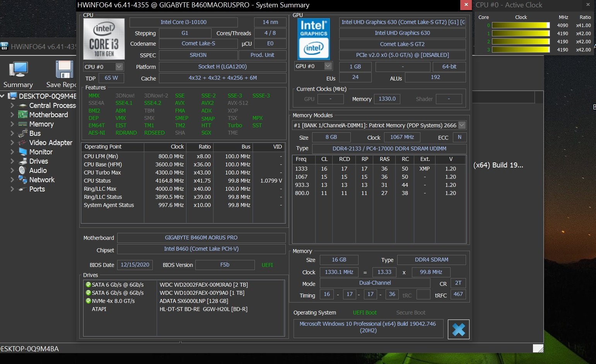Select the Drives tree icon
596x364 pixels.
23,161
